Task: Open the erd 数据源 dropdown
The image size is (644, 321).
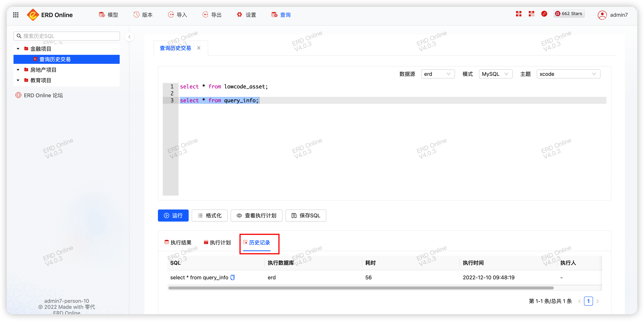Action: coord(438,74)
